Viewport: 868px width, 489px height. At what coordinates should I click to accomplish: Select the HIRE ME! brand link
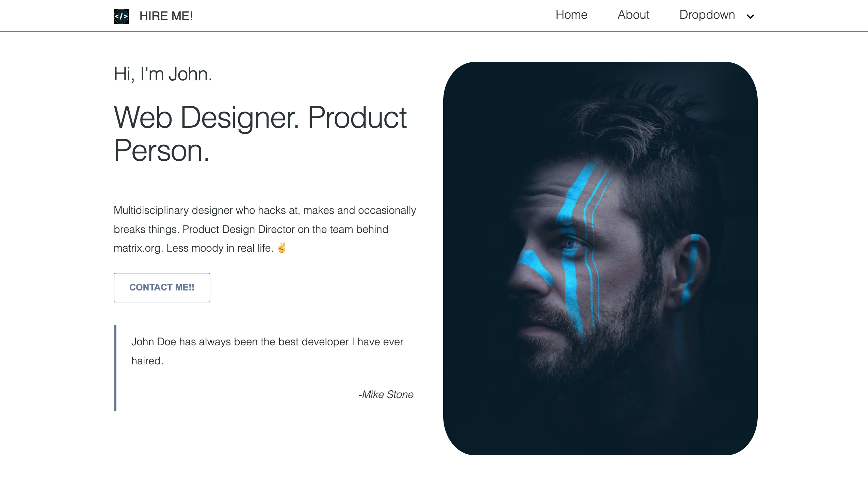[x=166, y=16]
